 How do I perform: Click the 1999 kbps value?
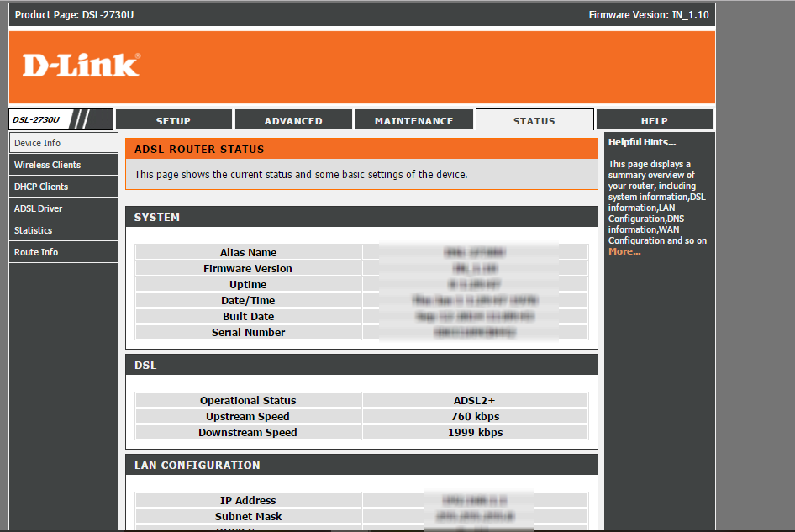475,433
